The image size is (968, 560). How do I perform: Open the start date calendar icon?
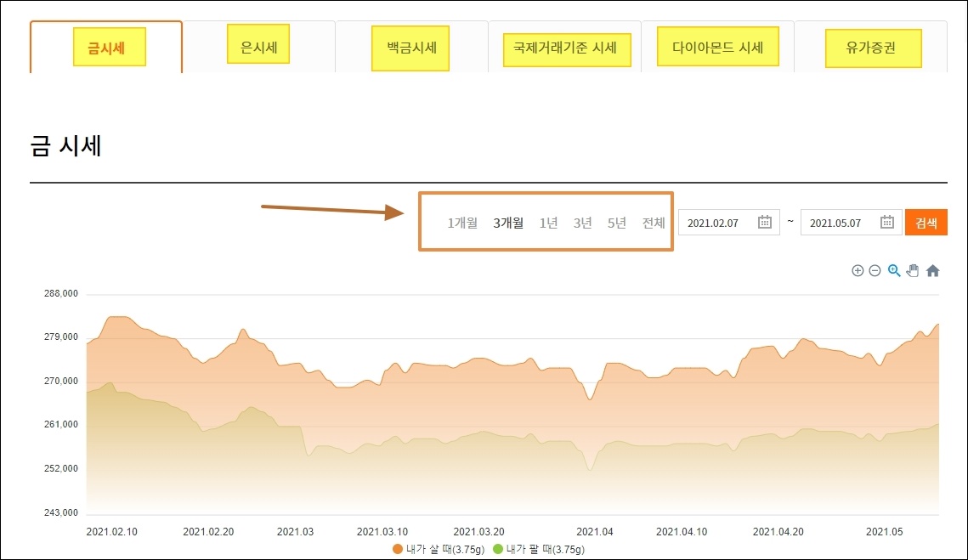(764, 223)
